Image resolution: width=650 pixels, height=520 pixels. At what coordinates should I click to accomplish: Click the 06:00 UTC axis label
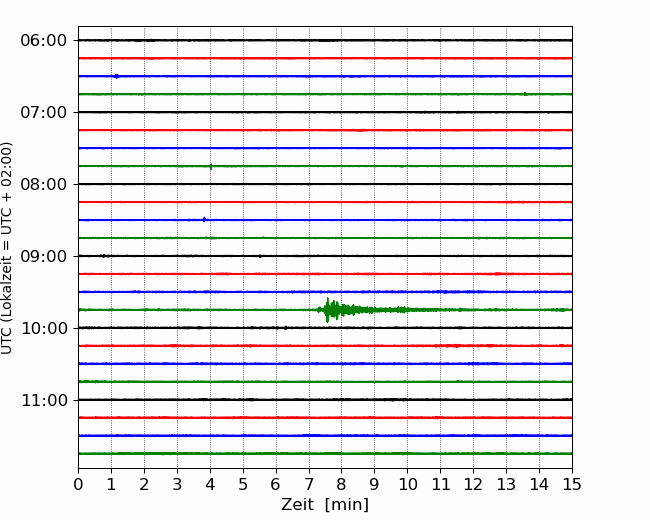pyautogui.click(x=44, y=41)
